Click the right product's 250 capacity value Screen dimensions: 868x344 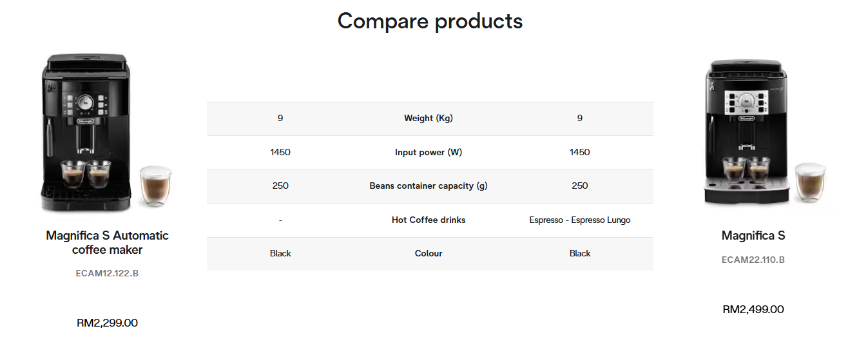coord(580,186)
